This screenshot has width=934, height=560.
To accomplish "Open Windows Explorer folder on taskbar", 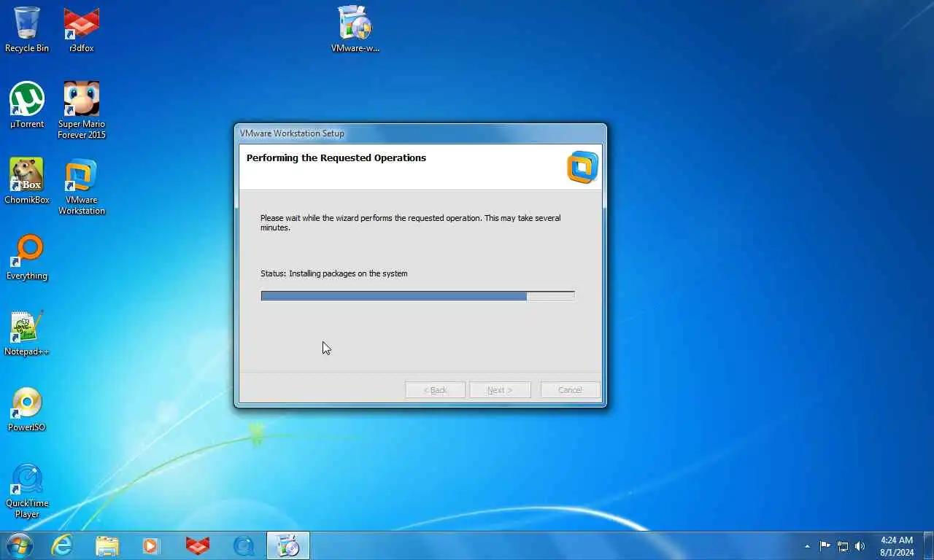I will (107, 545).
